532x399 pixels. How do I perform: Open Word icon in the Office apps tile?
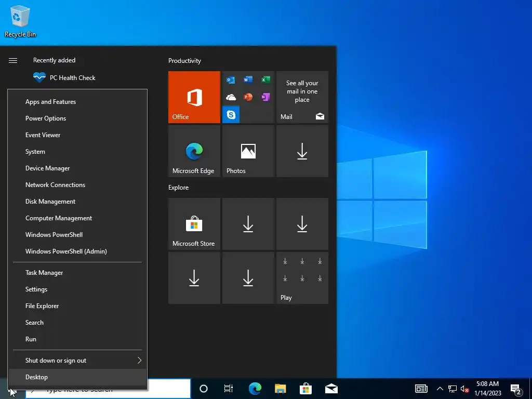point(248,79)
